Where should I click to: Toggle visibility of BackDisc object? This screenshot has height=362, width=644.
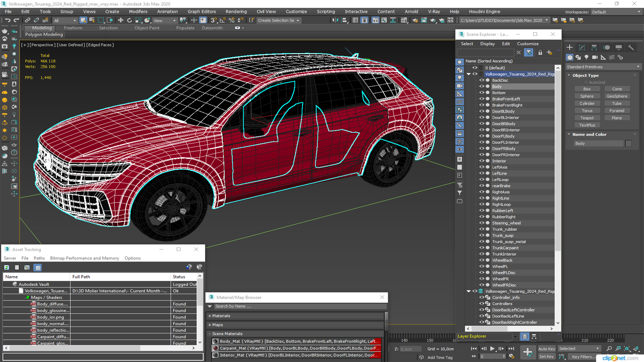482,80
